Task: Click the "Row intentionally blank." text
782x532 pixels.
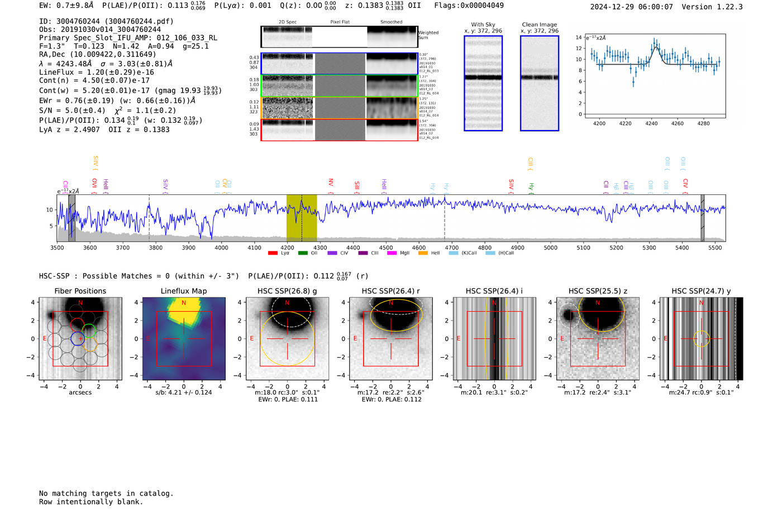Action: [91, 502]
